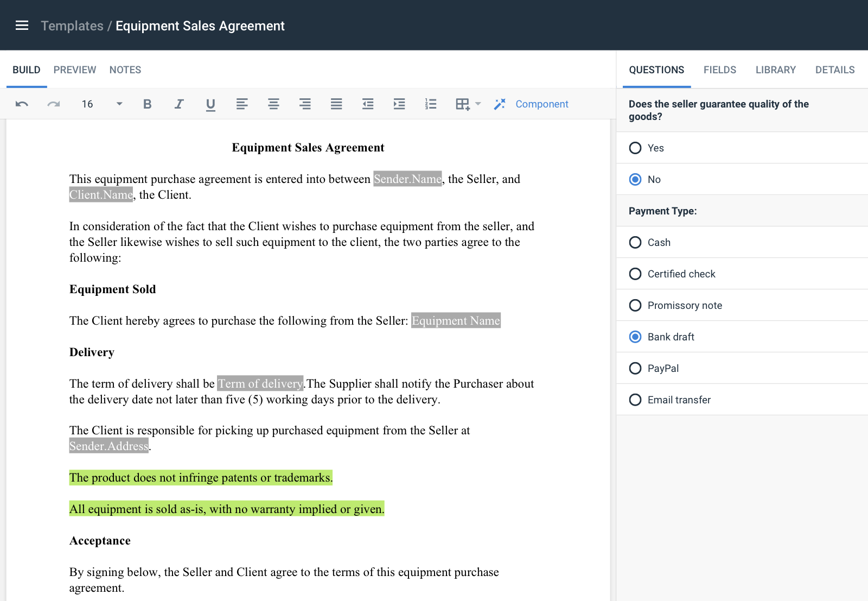Click the magic wand Component icon
Screen dimensions: 868x601
tap(500, 104)
